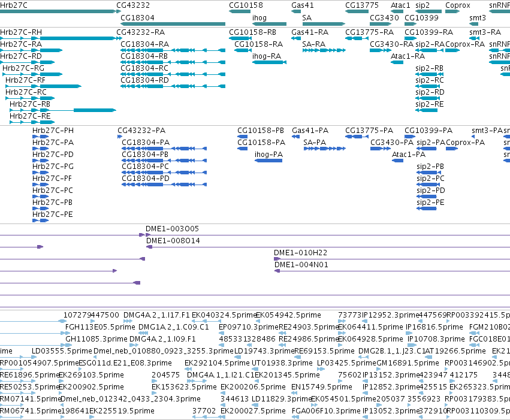
Task: Click EST GH11085.3prime
Action: tap(96, 339)
